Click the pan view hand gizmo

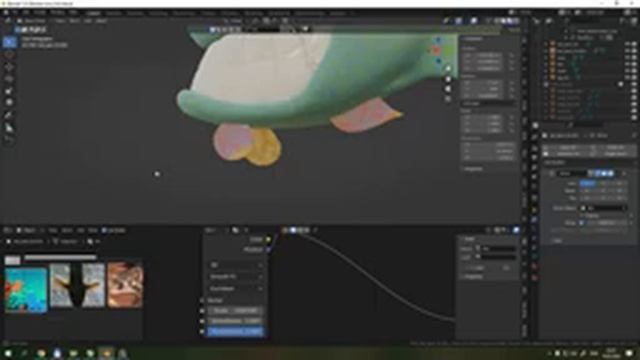pyautogui.click(x=448, y=79)
